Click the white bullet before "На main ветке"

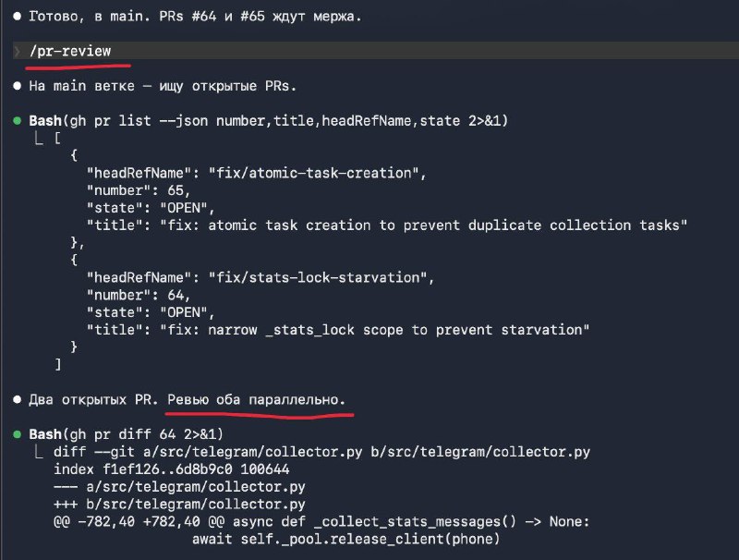18,86
